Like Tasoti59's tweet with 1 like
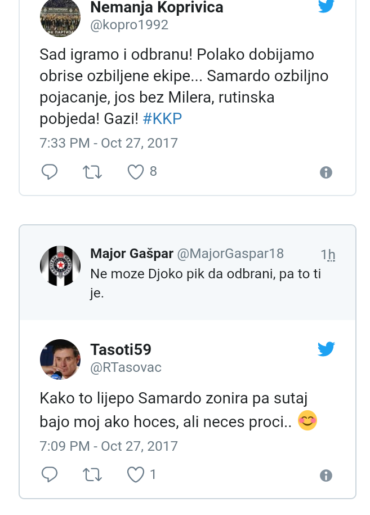 [x=136, y=474]
